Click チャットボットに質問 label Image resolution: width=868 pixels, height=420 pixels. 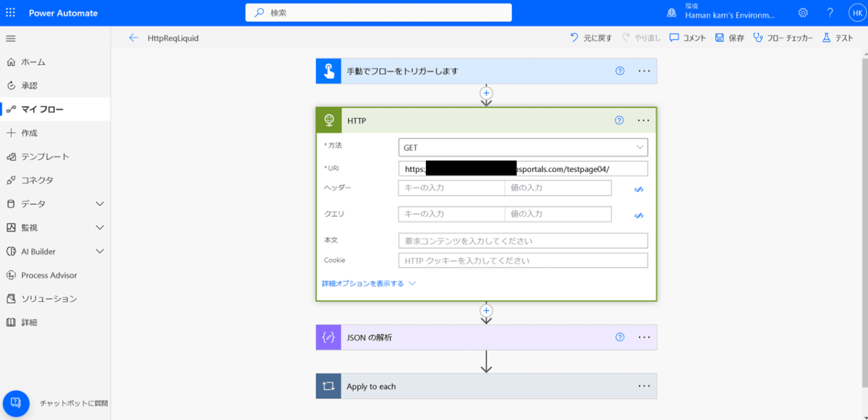point(74,403)
